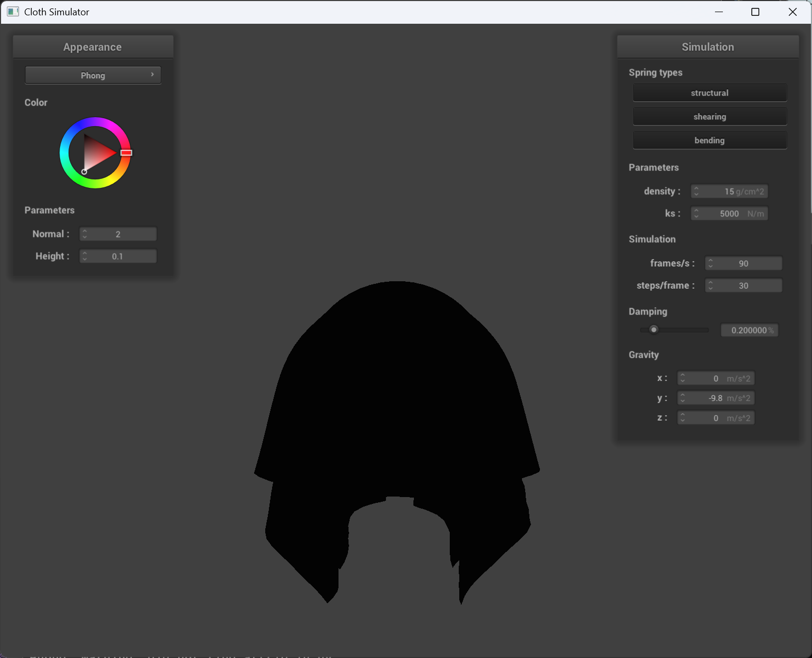Minimize the Cloth Simulator window
The height and width of the screenshot is (658, 812).
(719, 12)
